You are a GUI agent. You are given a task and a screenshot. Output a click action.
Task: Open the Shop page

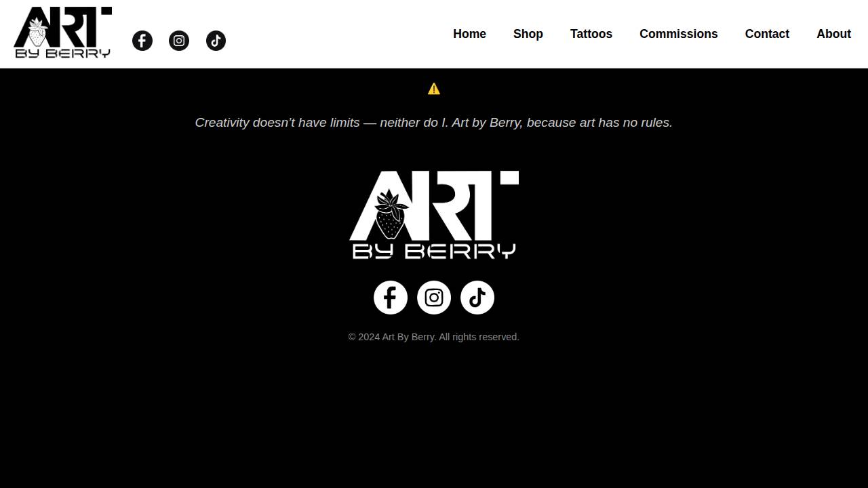click(x=528, y=34)
